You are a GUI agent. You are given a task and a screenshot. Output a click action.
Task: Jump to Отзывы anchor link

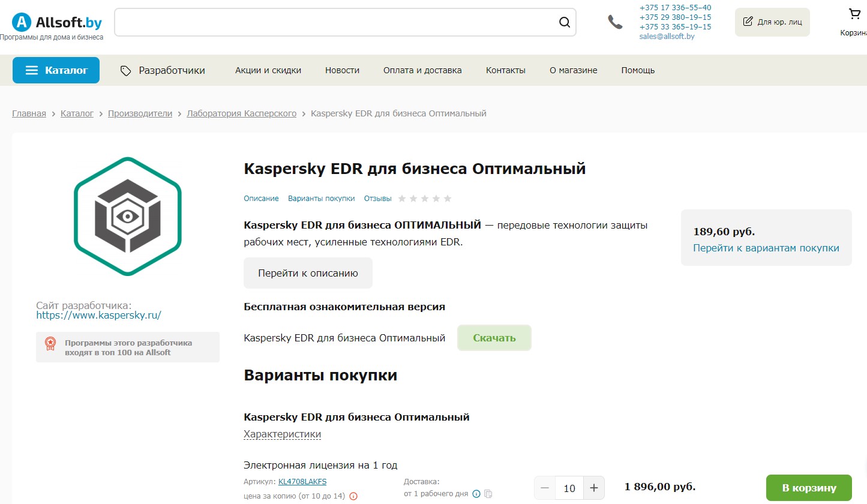click(377, 199)
